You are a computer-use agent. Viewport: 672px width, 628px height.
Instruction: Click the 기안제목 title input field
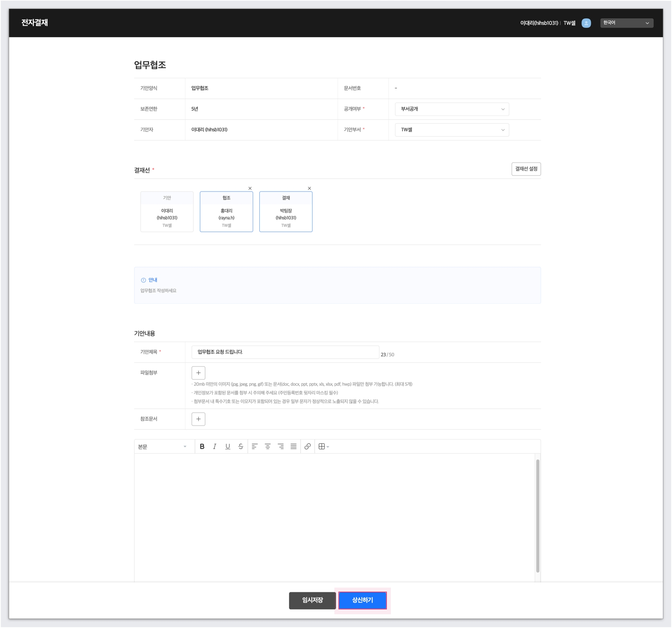click(285, 352)
